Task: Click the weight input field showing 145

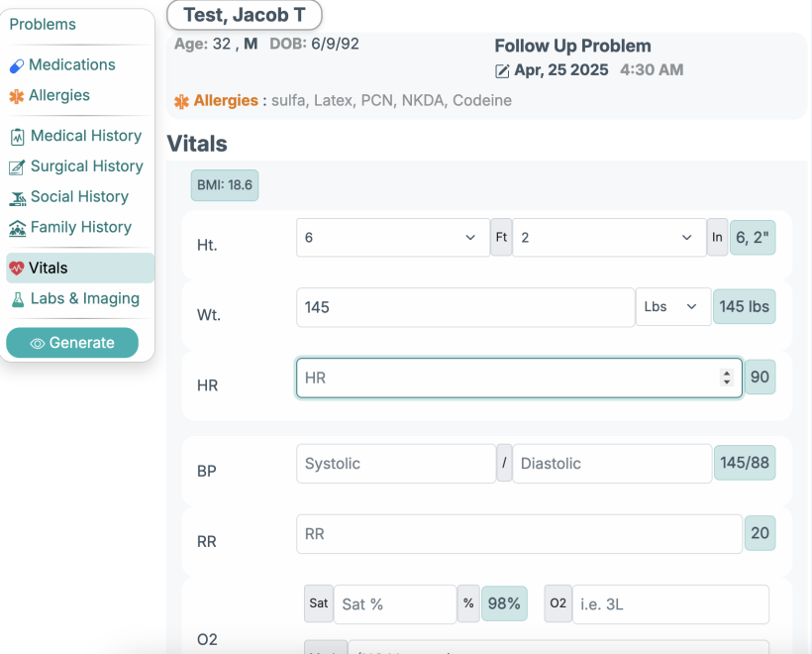Action: pyautogui.click(x=464, y=307)
